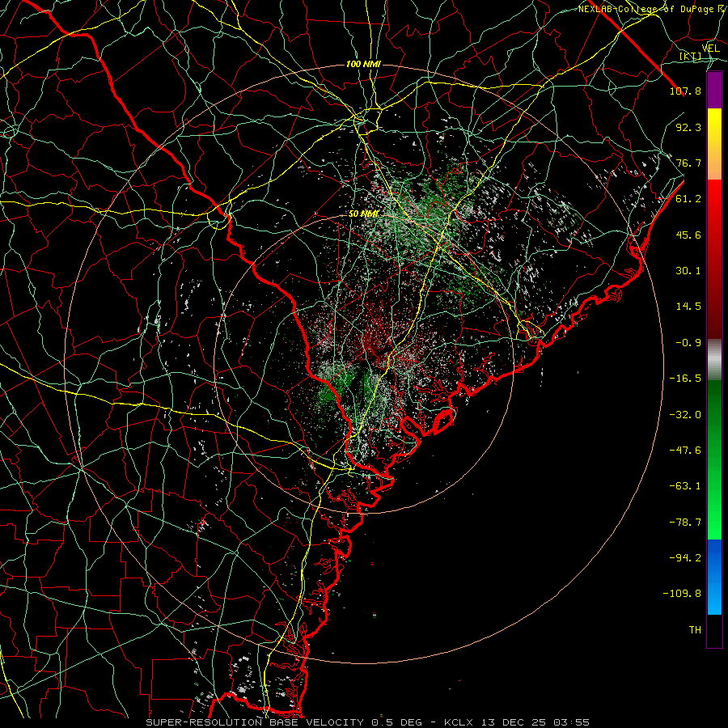Click the -47.6 legend value
The image size is (728, 728).
(x=685, y=451)
